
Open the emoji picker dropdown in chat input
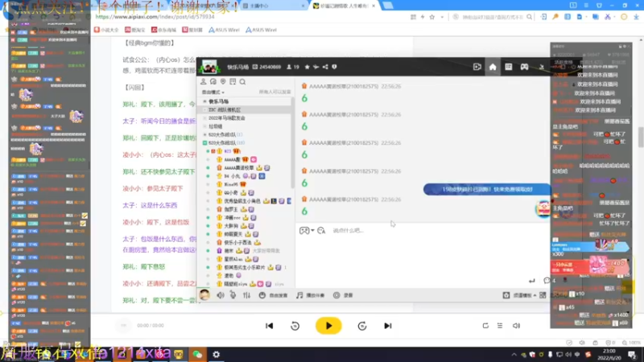click(307, 231)
